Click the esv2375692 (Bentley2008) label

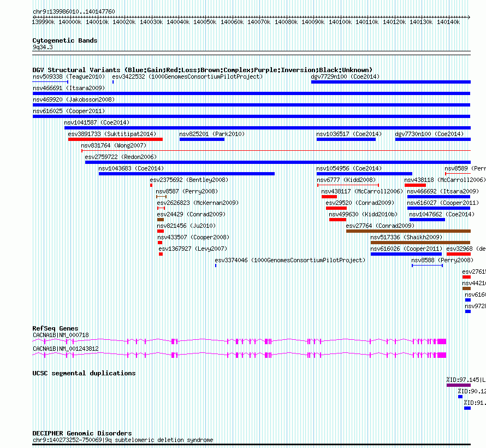(189, 180)
